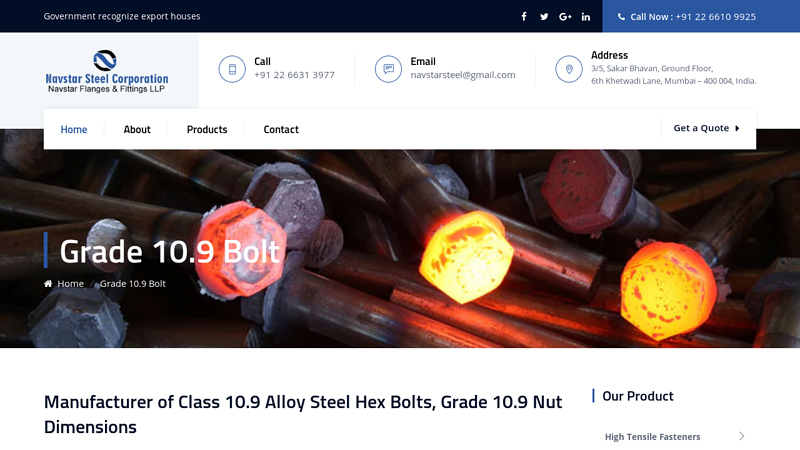Open the Twitter social icon
Image resolution: width=800 pixels, height=450 pixels.
[544, 16]
